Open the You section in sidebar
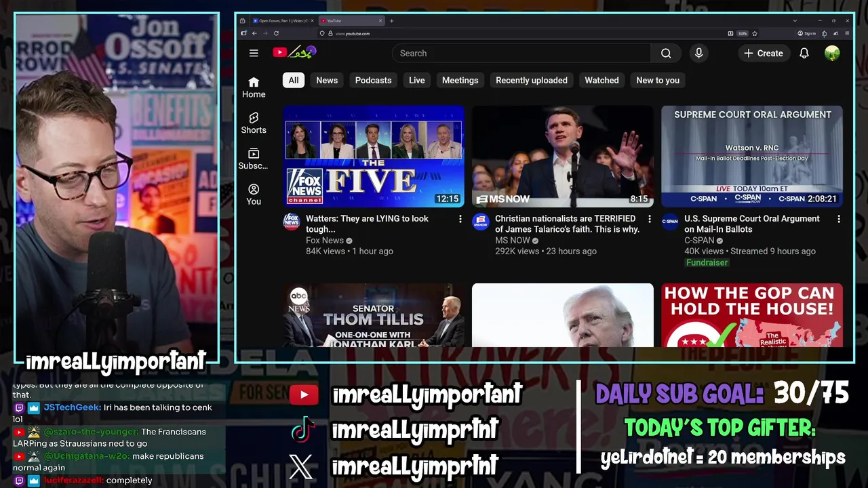 254,195
